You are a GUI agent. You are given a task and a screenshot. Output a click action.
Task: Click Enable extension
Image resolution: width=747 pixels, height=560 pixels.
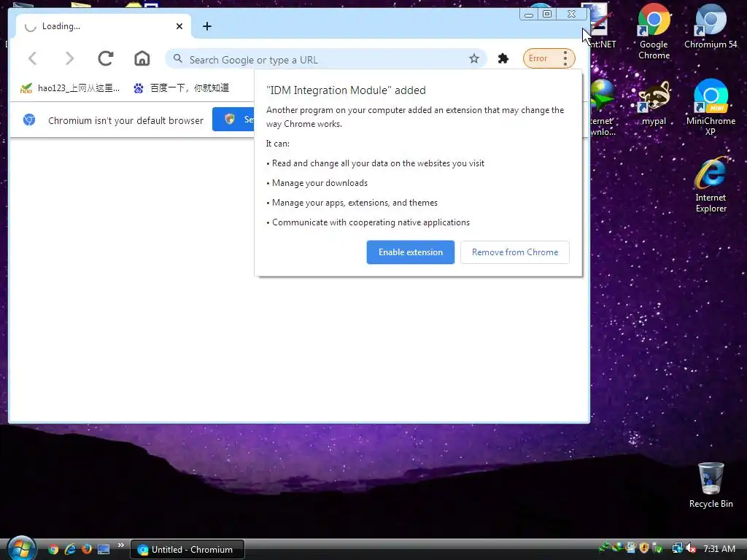(x=410, y=252)
